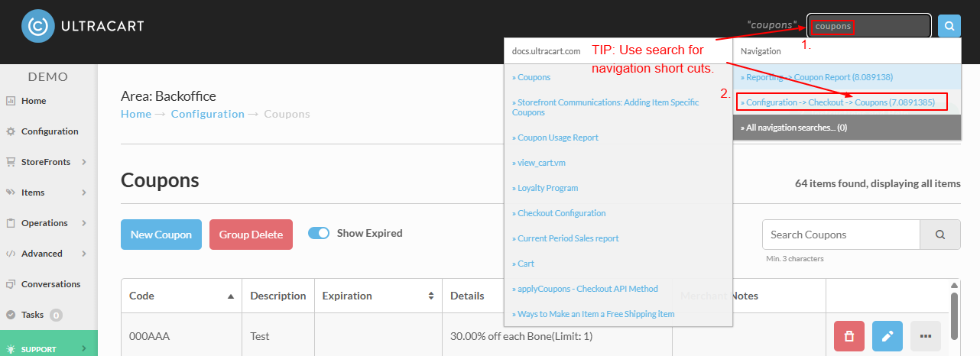The width and height of the screenshot is (980, 356).
Task: Open more options ellipsis for coupon 000AAA
Action: [926, 336]
